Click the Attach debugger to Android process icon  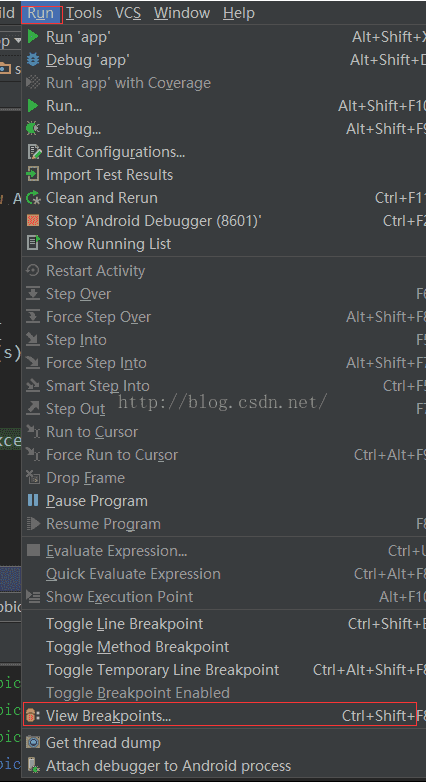[x=33, y=765]
